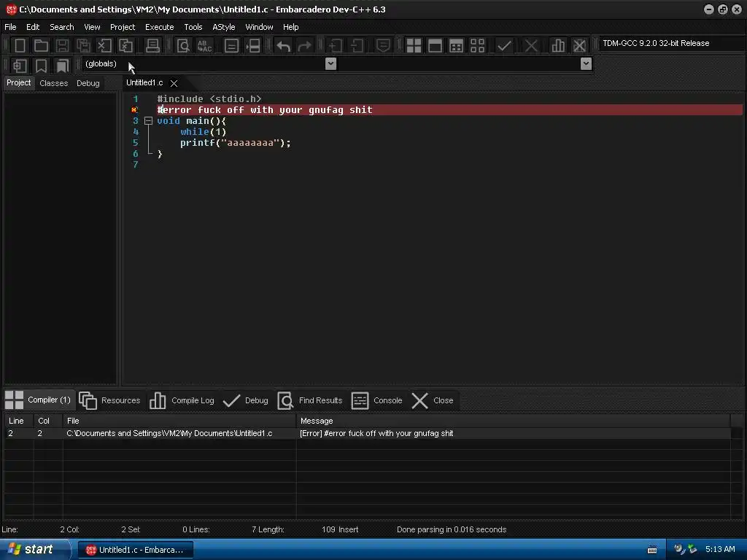Click the Untitled1.c taskbar button
Image resolution: width=747 pixels, height=560 pixels.
pyautogui.click(x=135, y=550)
